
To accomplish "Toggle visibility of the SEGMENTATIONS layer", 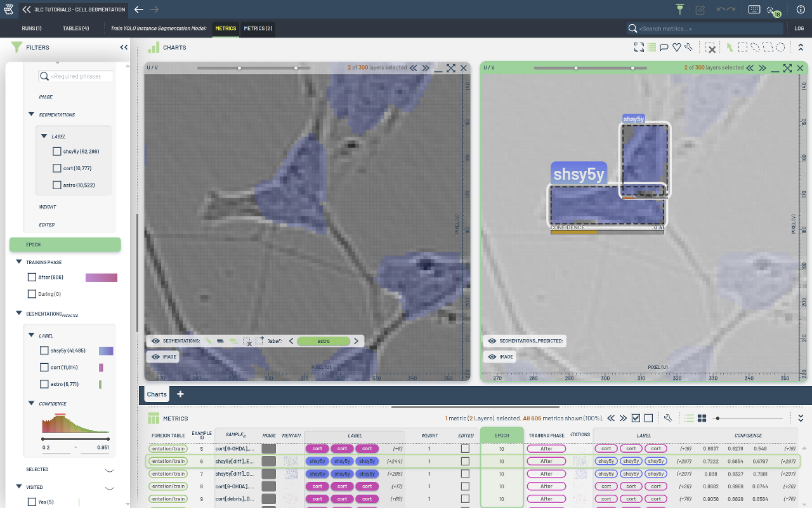I will (x=155, y=341).
